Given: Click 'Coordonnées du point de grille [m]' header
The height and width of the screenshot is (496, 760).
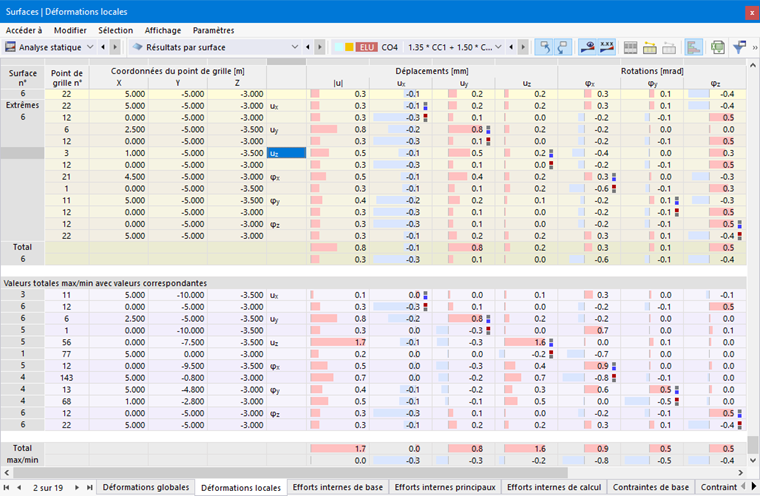Looking at the screenshot, I should pyautogui.click(x=177, y=71).
